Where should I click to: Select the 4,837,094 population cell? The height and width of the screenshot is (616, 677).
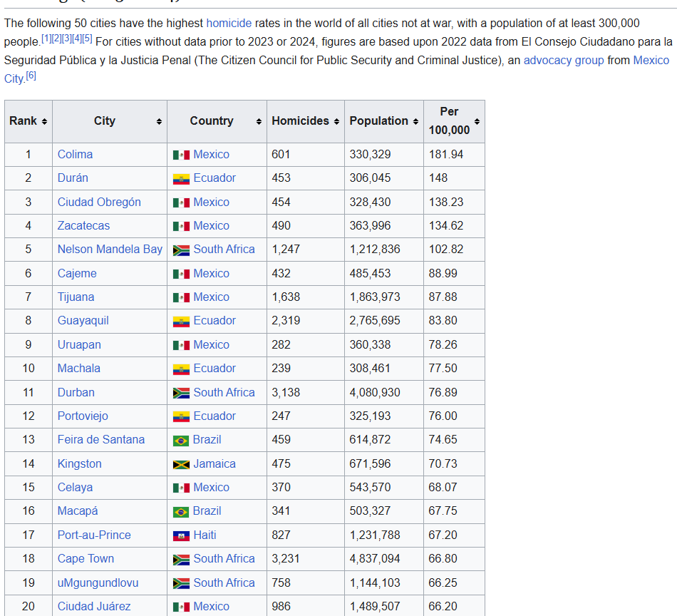coord(384,558)
